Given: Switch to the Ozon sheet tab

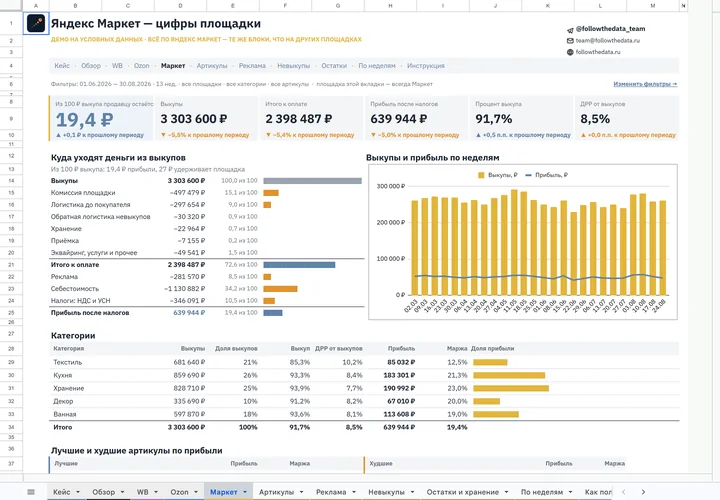Looking at the screenshot, I should pyautogui.click(x=179, y=492).
